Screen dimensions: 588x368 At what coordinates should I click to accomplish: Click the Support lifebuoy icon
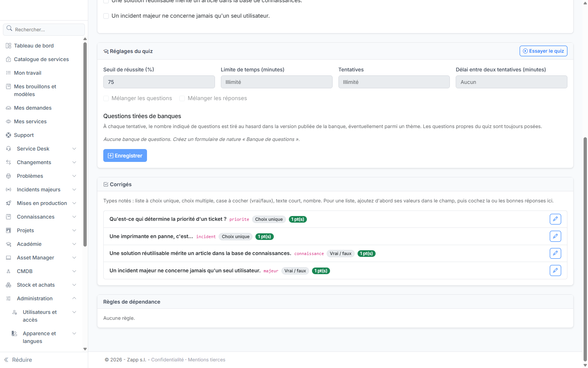8,135
